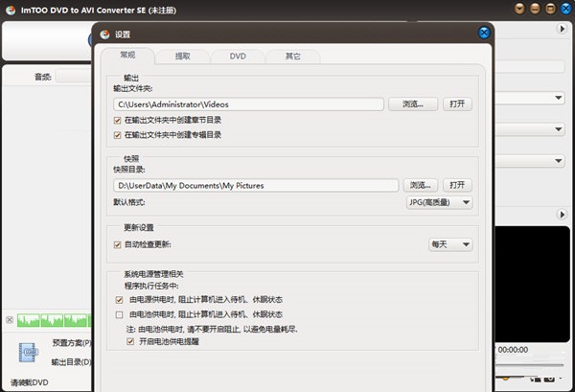The width and height of the screenshot is (575, 392).
Task: Switch to the 提取 tab
Action: 183,57
